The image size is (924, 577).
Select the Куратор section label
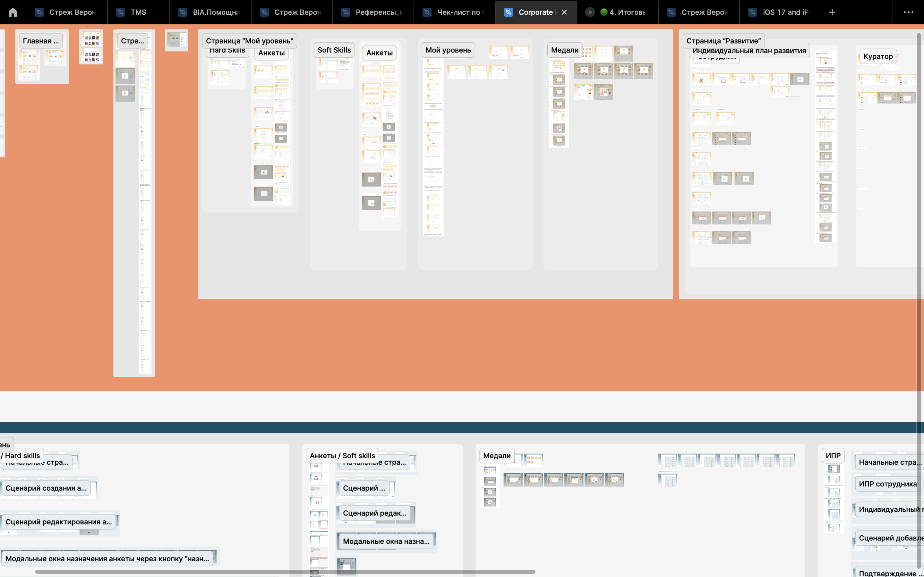[878, 56]
